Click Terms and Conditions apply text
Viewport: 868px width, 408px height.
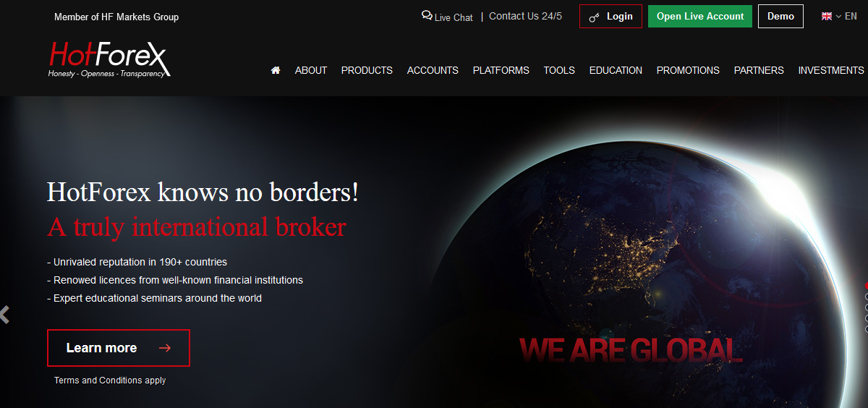pos(110,381)
